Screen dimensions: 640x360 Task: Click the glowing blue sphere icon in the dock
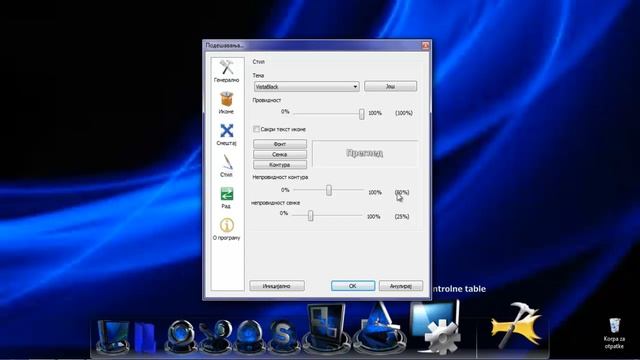click(x=249, y=336)
